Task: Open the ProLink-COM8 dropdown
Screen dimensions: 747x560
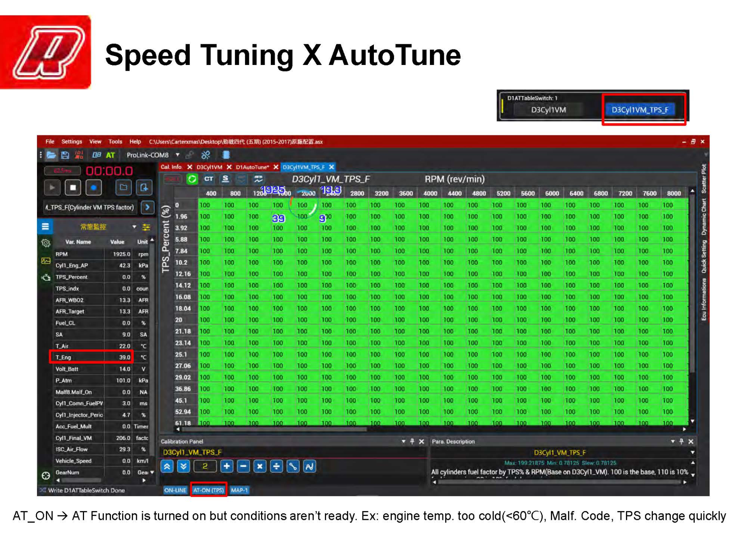Action: coord(177,155)
